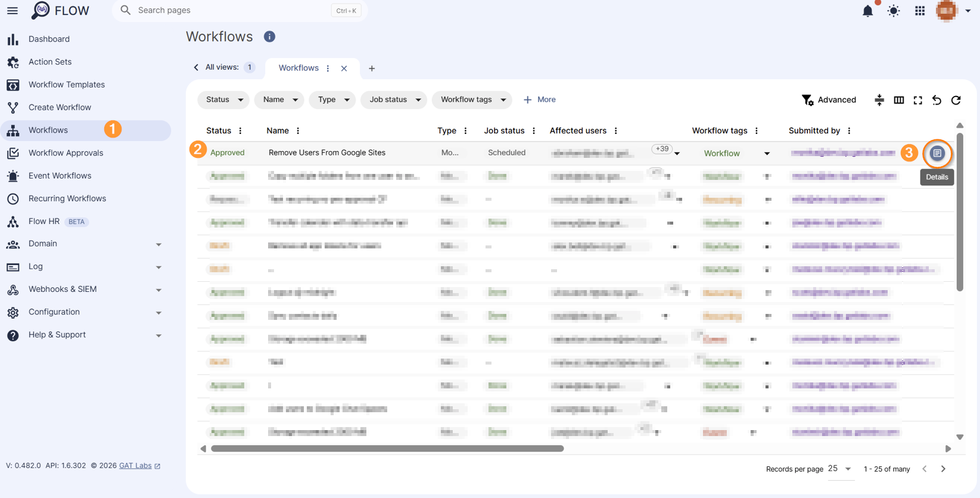Image resolution: width=980 pixels, height=498 pixels.
Task: Open the apps grid launcher
Action: click(920, 11)
